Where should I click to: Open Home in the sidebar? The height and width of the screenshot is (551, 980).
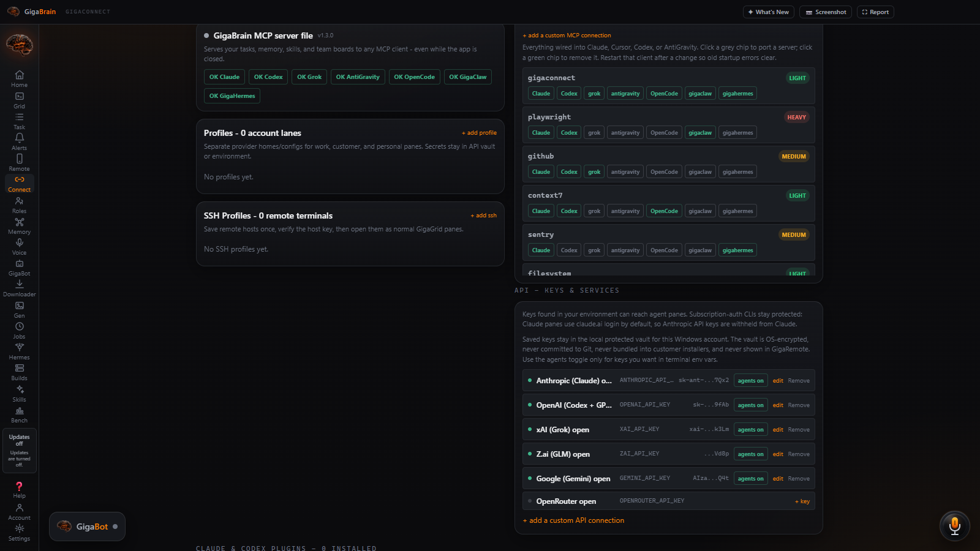tap(19, 79)
